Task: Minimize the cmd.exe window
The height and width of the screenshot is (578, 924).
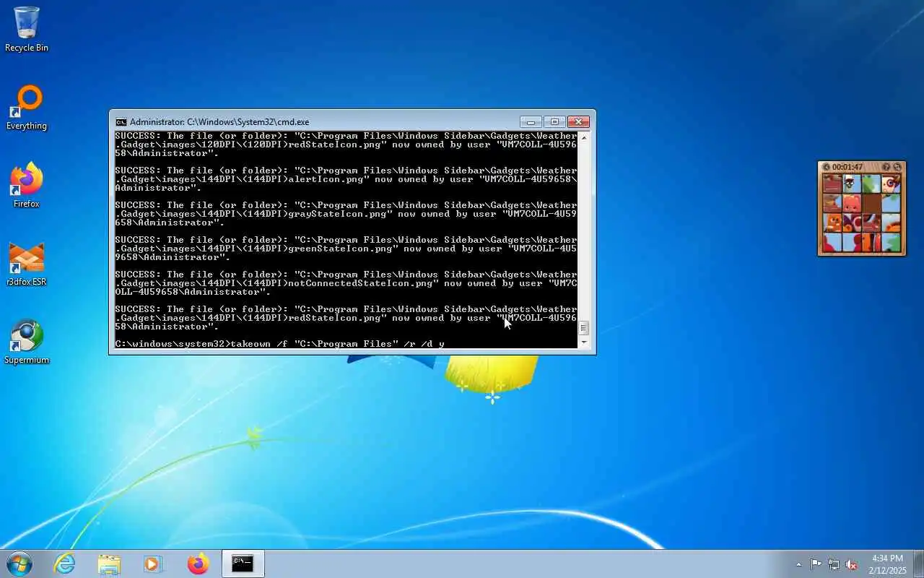Action: tap(531, 121)
